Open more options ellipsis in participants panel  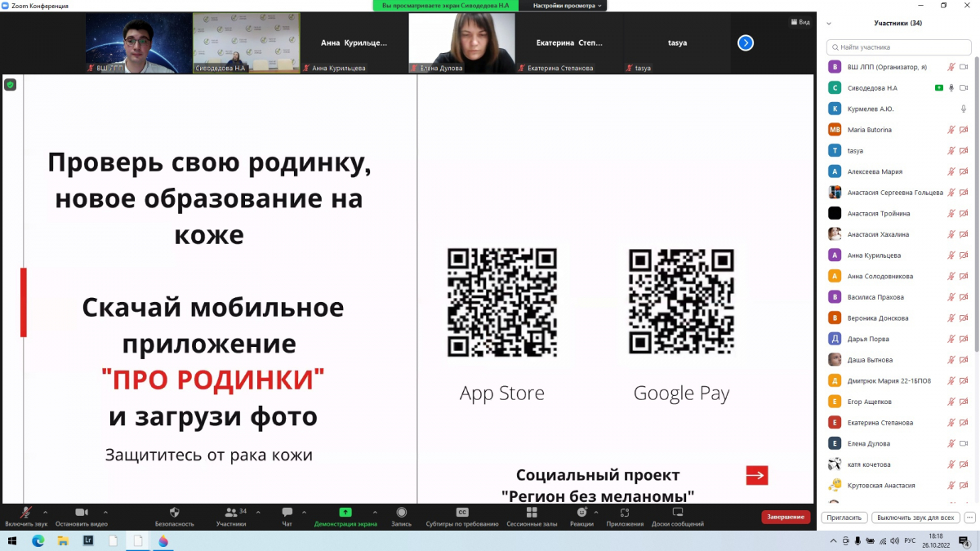tap(969, 518)
